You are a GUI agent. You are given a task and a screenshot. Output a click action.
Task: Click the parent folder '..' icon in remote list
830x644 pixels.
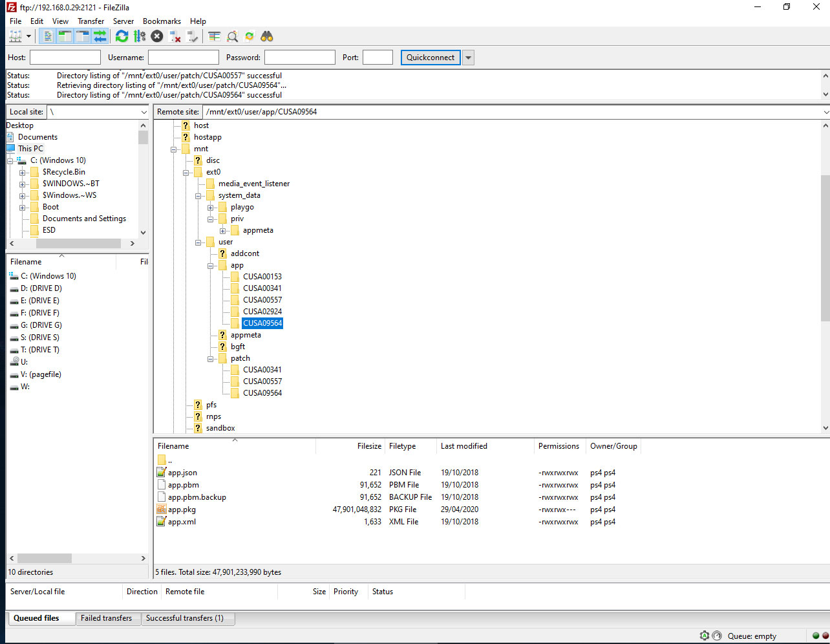(x=162, y=460)
